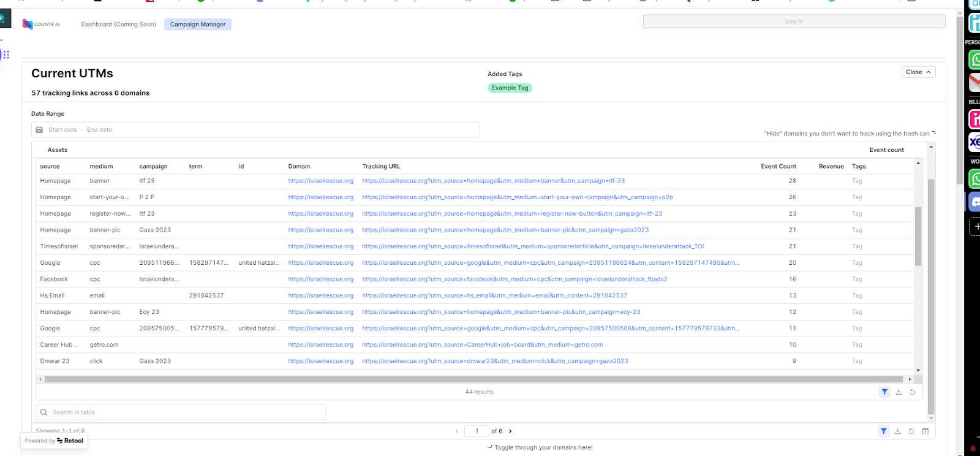Image resolution: width=980 pixels, height=456 pixels.
Task: Collapse the panel with the Close button
Action: click(918, 72)
